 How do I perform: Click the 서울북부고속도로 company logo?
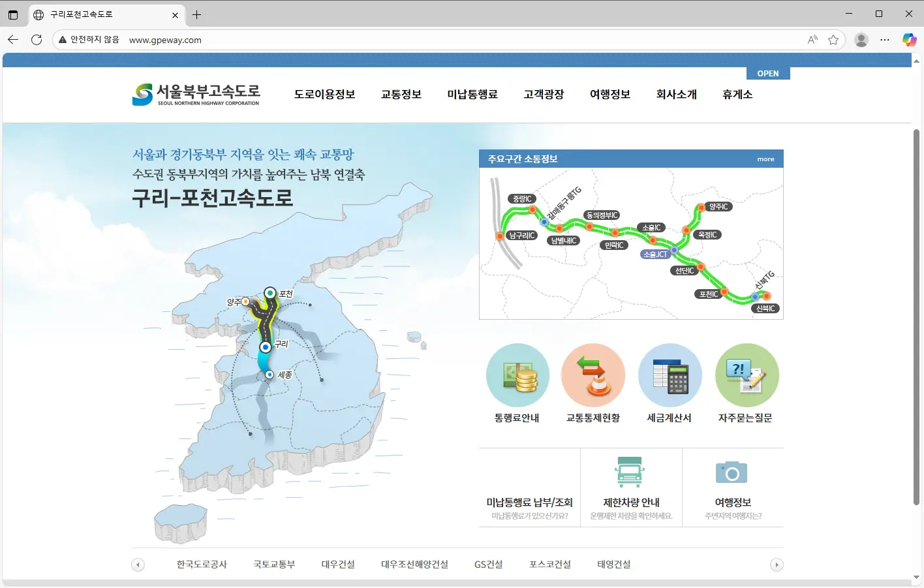tap(196, 94)
